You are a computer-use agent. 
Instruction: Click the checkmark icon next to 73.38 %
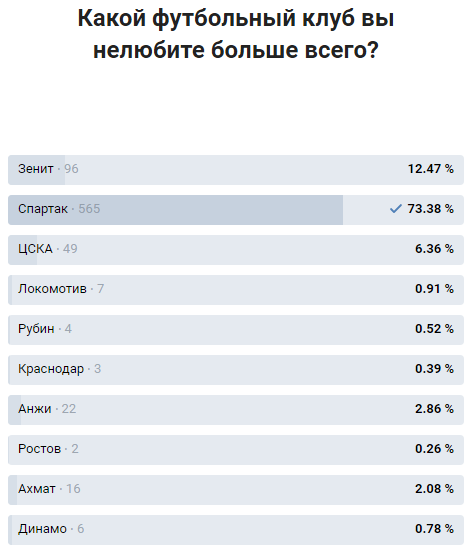point(395,209)
